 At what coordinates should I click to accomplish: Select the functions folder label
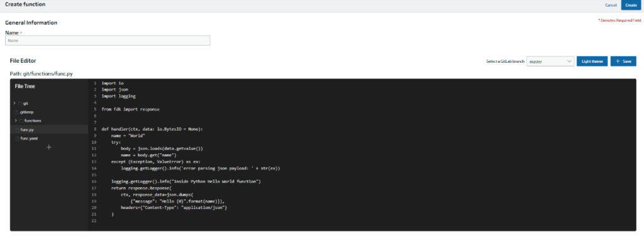pos(33,121)
